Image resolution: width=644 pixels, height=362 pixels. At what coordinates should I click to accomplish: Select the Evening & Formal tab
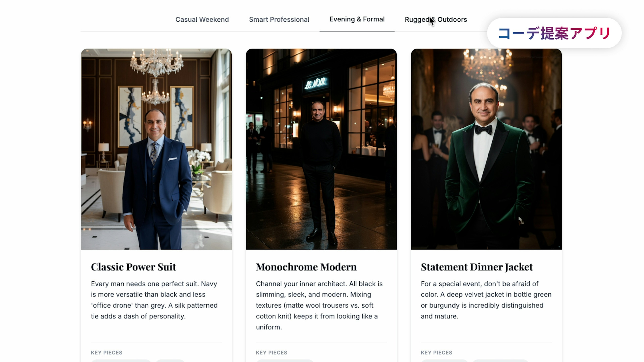pyautogui.click(x=357, y=19)
